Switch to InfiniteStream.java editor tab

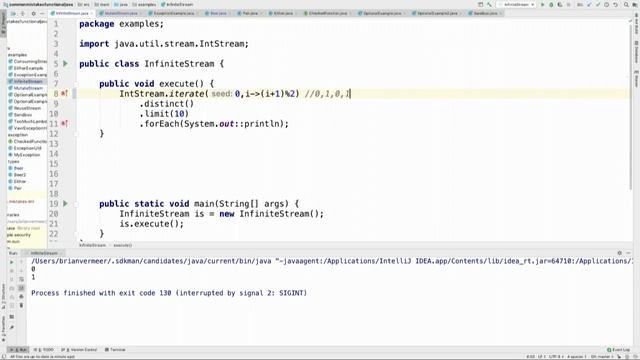[x=71, y=13]
